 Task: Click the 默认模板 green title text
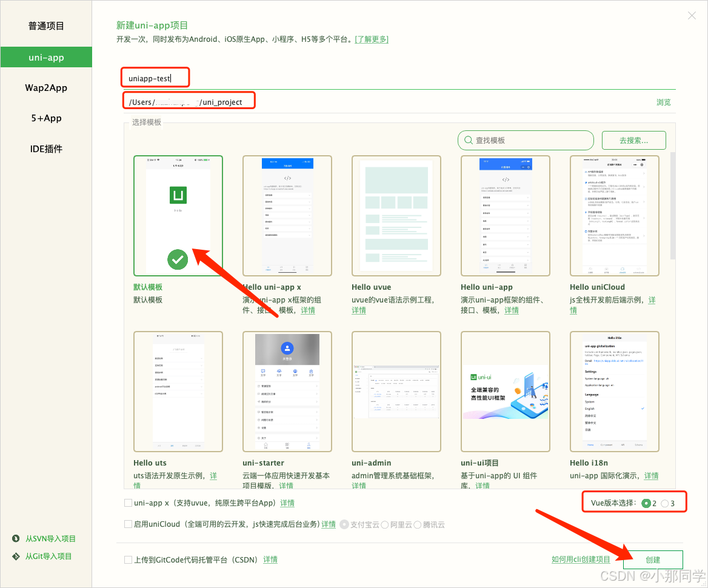pos(148,287)
